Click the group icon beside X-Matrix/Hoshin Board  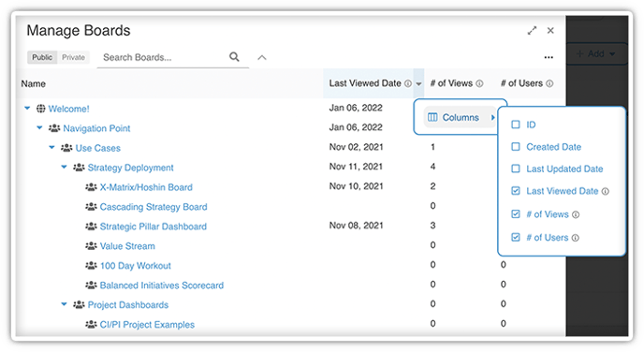click(x=91, y=187)
